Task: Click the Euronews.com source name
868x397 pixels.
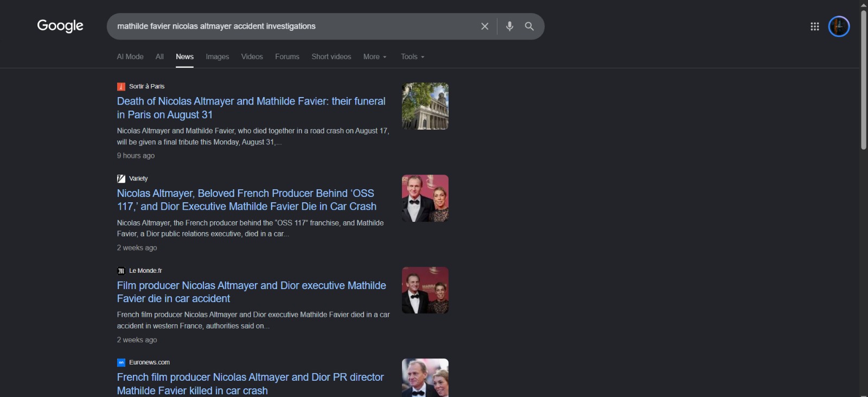Action: pyautogui.click(x=149, y=362)
